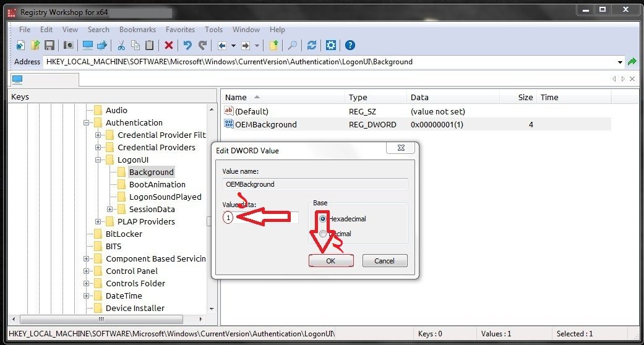Expand the Credential Providers key
The image size is (644, 345).
coord(98,147)
